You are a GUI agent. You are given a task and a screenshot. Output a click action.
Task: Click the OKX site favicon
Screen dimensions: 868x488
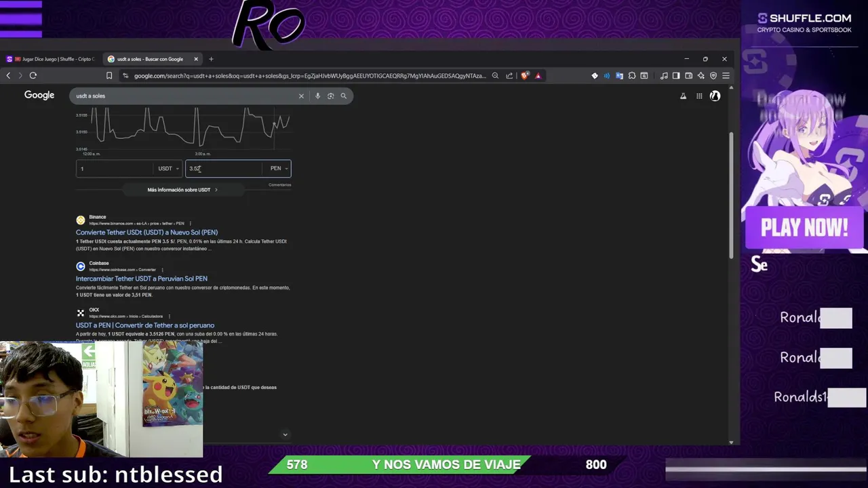(81, 312)
